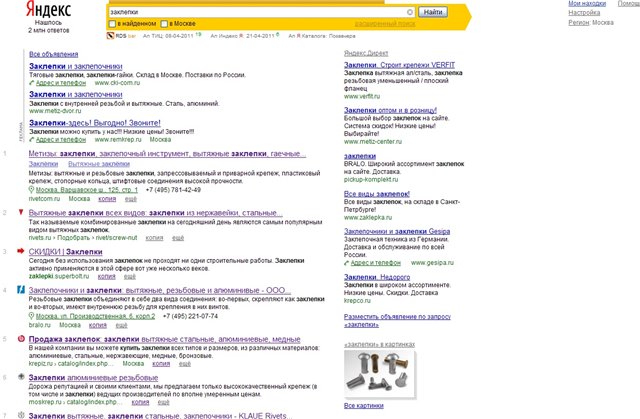Open result 'Метизы: заклепки, заклепочный инструмент'
Viewport: 640px width, 419px height.
(x=167, y=154)
